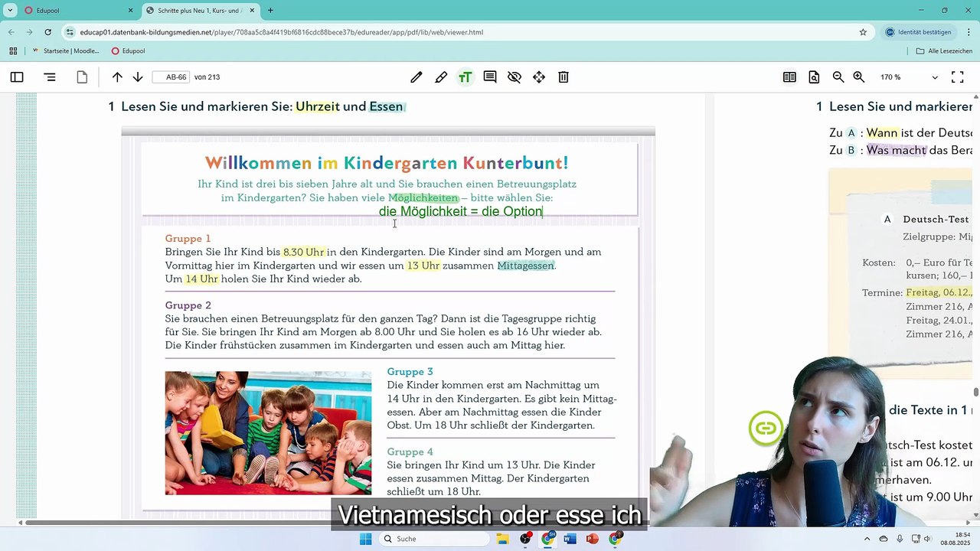The image size is (980, 551).
Task: Open the Chrome three-dot menu
Action: tap(968, 32)
